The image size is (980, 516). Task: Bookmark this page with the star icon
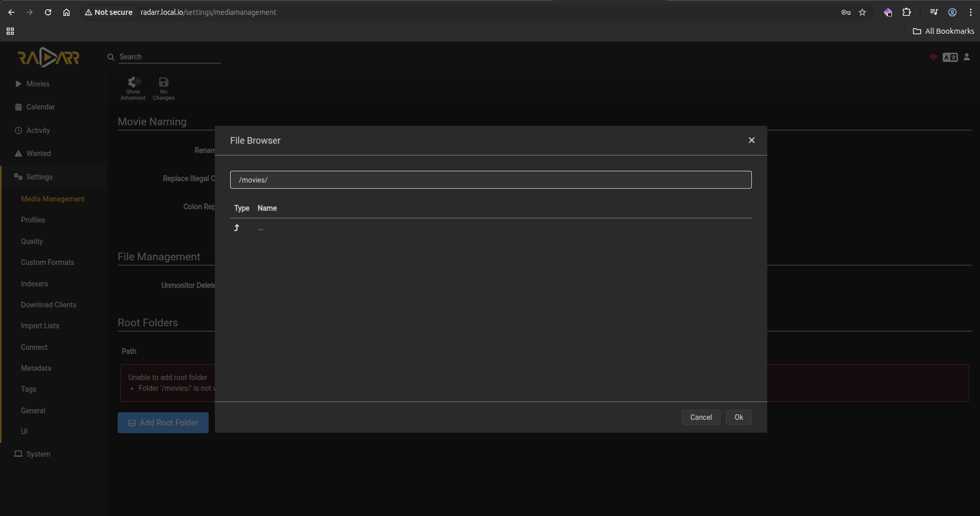pos(862,12)
